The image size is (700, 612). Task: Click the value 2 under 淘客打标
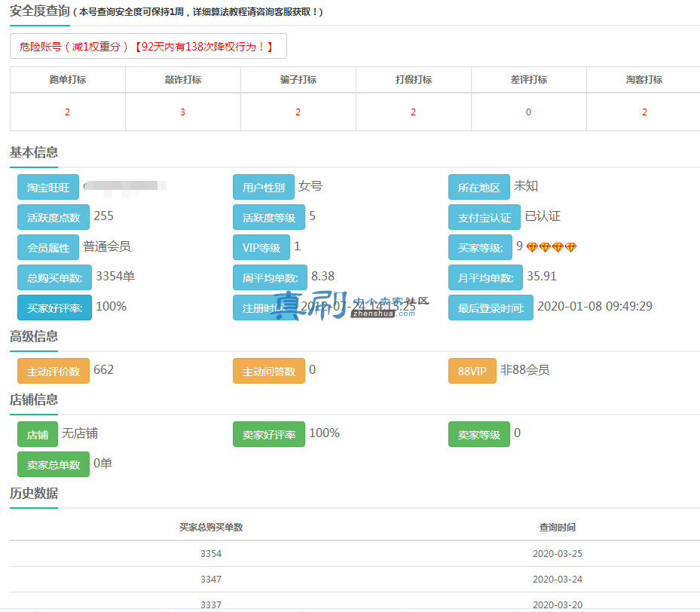point(644,112)
